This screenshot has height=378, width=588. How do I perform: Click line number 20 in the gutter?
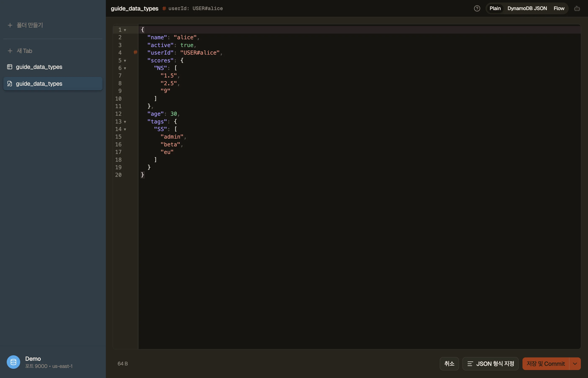click(118, 175)
